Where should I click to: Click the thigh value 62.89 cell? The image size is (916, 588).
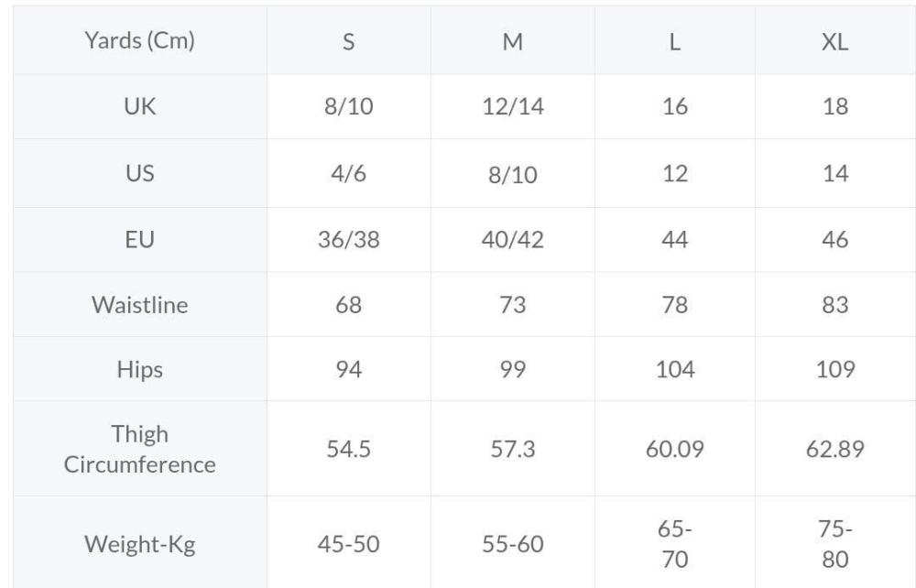835,449
